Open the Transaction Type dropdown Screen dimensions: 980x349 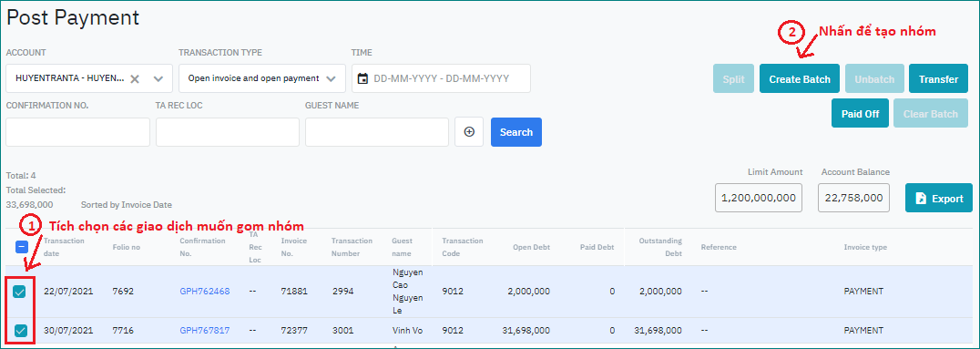point(262,78)
